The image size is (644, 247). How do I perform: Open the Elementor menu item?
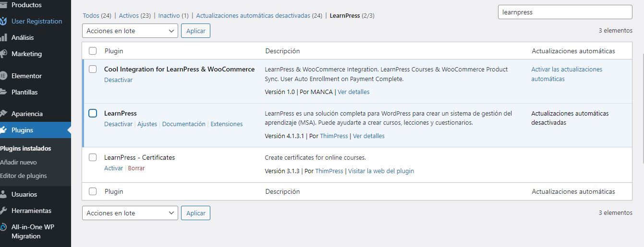pos(26,76)
